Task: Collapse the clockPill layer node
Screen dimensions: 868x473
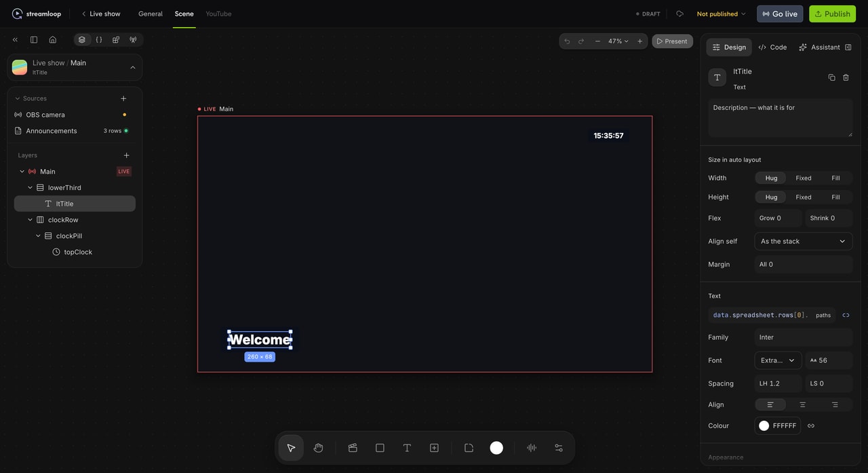Action: tap(38, 235)
